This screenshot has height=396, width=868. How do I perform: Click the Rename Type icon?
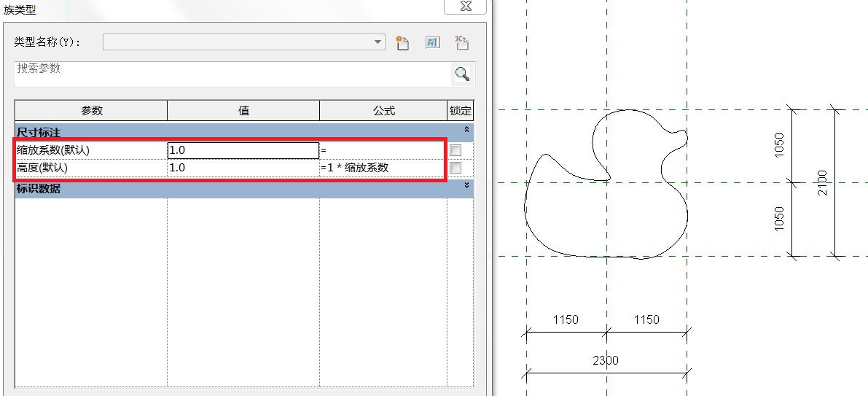(x=432, y=42)
